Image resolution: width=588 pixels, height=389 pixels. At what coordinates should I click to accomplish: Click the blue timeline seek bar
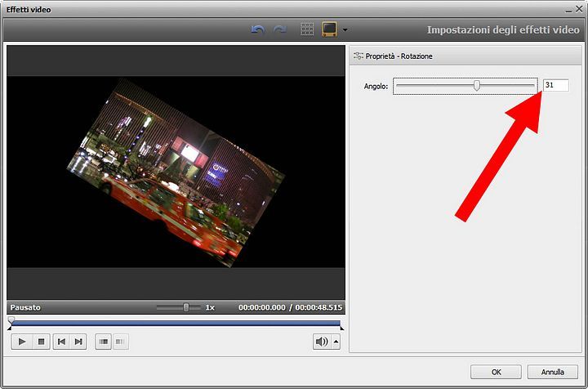[176, 323]
